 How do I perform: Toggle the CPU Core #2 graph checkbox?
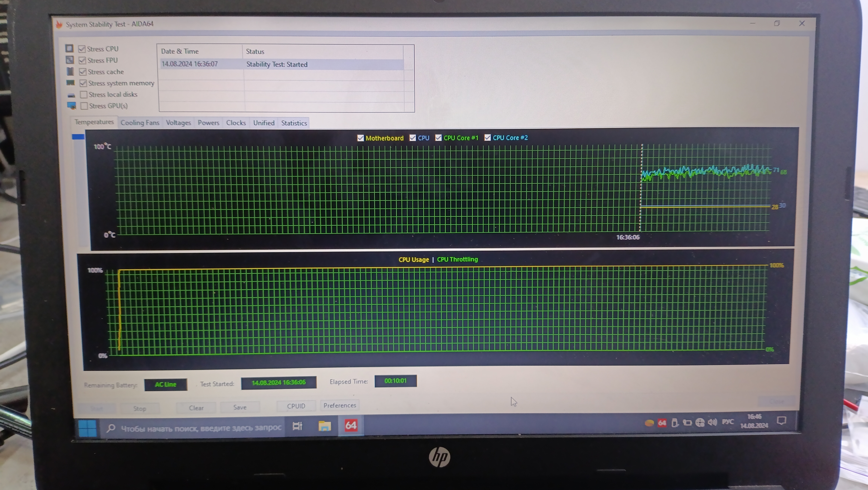pos(487,137)
